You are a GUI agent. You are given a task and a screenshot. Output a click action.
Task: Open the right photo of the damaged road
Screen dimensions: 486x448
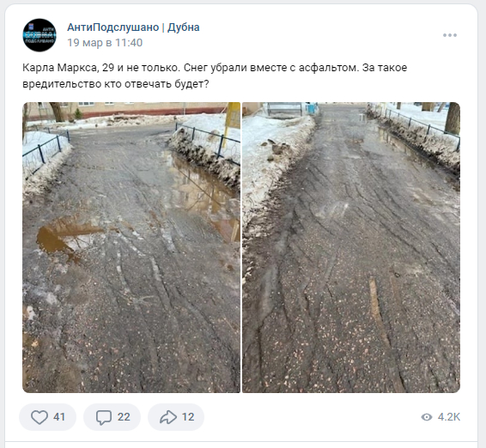pyautogui.click(x=351, y=247)
